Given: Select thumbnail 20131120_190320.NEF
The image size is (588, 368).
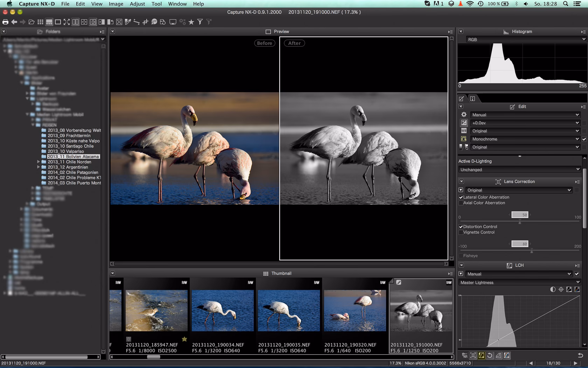Looking at the screenshot, I should [x=355, y=311].
